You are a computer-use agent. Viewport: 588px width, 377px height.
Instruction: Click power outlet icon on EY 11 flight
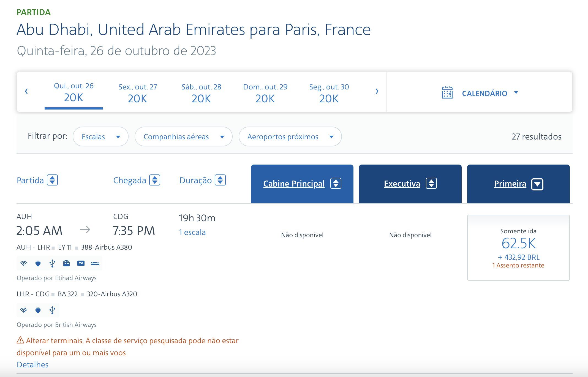[x=38, y=263]
